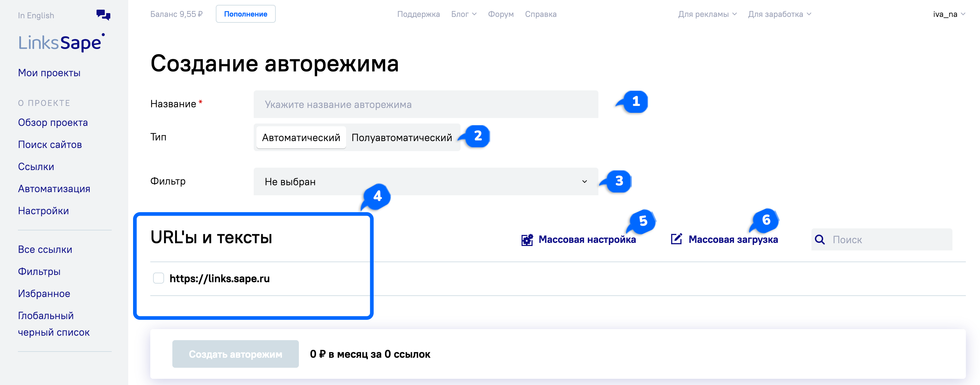Image resolution: width=980 pixels, height=385 pixels.
Task: Click the URL'ы и тексты heading
Action: 211,237
